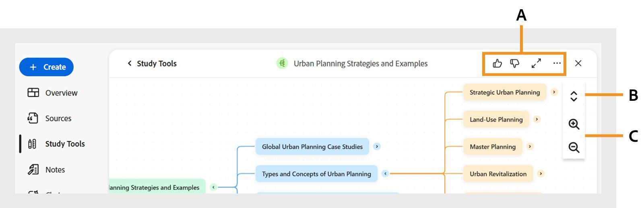
Task: Expand mind map to full screen
Action: click(536, 63)
